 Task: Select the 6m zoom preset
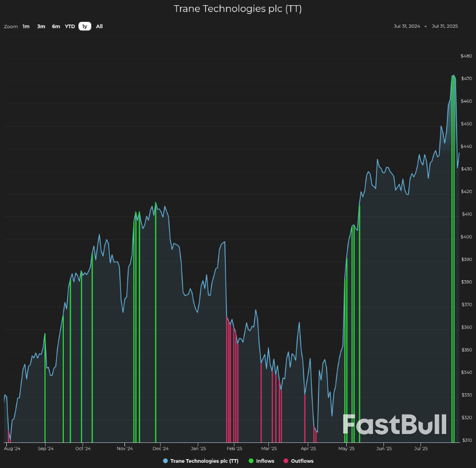(x=55, y=26)
